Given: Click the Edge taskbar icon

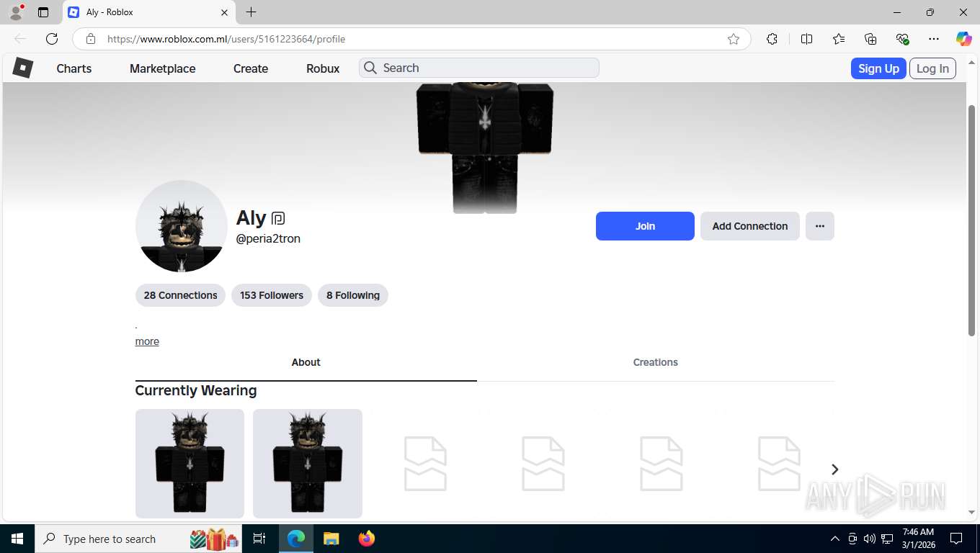Looking at the screenshot, I should [x=295, y=539].
